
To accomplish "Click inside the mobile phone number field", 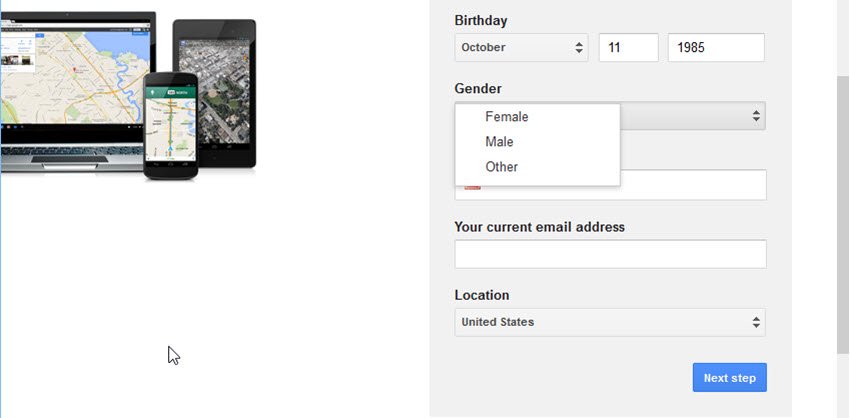I will click(690, 185).
